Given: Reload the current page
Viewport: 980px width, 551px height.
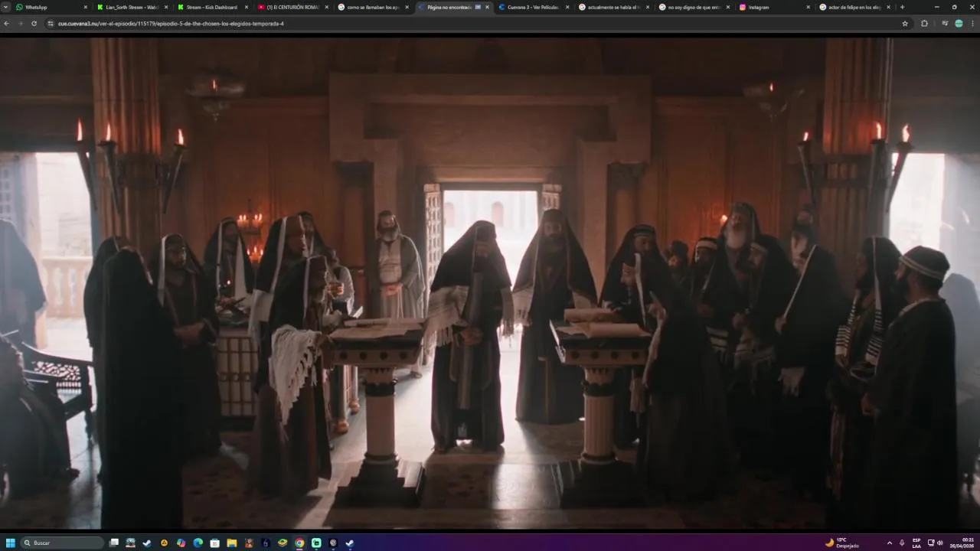Looking at the screenshot, I should 34,24.
